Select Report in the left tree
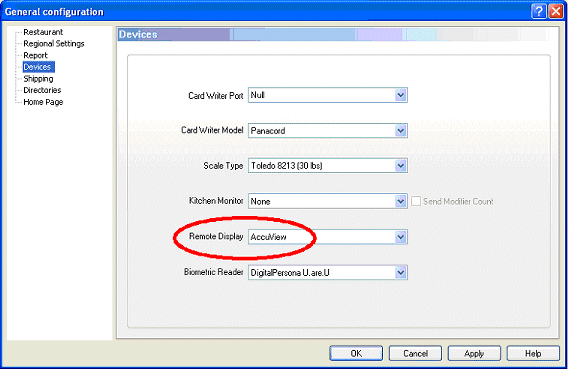The height and width of the screenshot is (369, 568). coord(35,55)
